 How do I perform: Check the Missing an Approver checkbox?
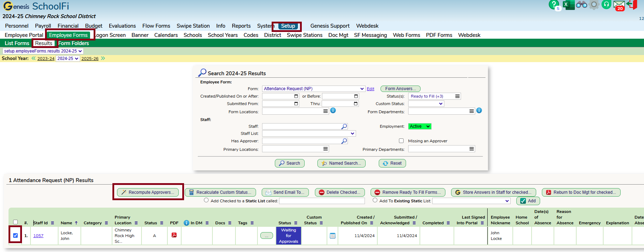click(401, 141)
